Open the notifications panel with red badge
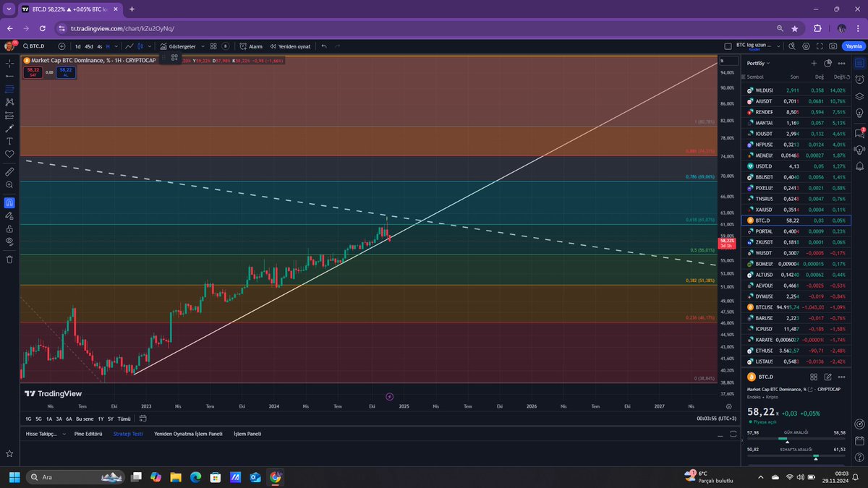This screenshot has height=488, width=868. pos(859,133)
